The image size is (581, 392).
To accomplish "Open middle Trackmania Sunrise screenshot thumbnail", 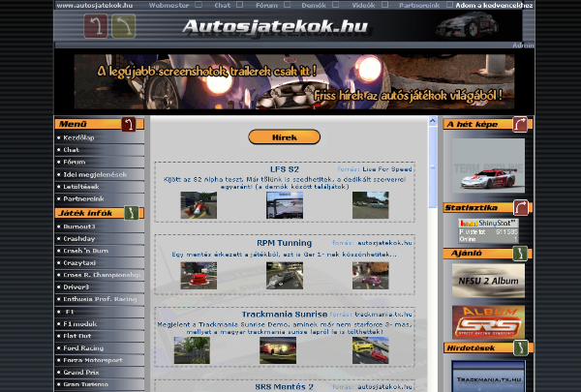I will pos(278,350).
